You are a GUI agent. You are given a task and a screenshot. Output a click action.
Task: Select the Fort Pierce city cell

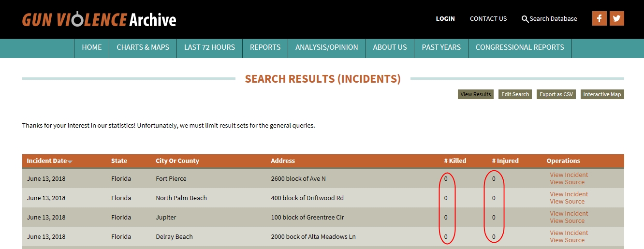click(x=171, y=179)
